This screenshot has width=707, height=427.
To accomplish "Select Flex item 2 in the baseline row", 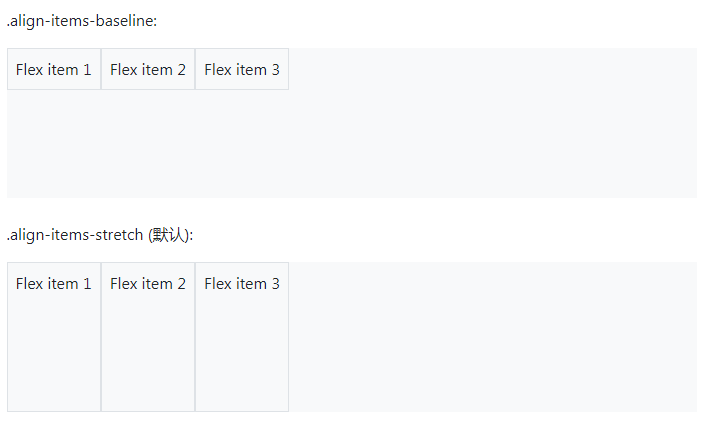I will 148,69.
